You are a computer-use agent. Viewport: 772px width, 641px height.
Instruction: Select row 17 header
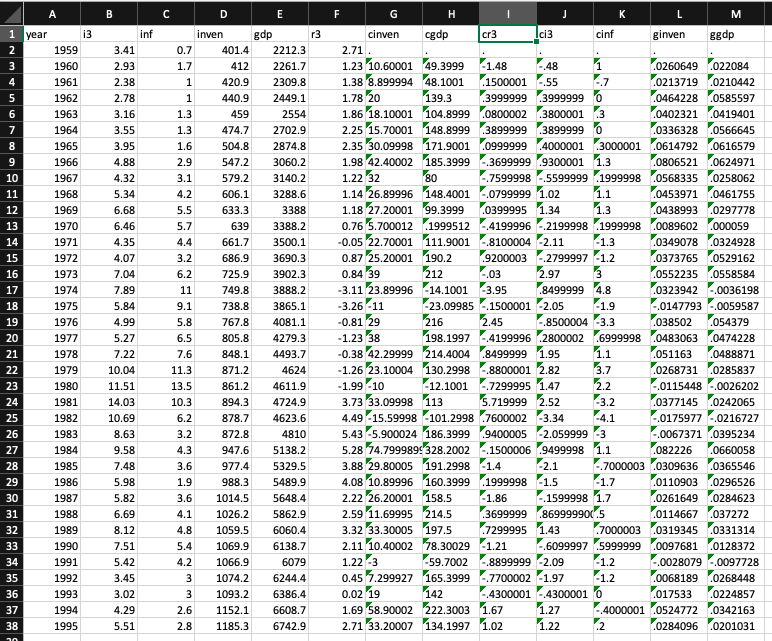(x=12, y=290)
